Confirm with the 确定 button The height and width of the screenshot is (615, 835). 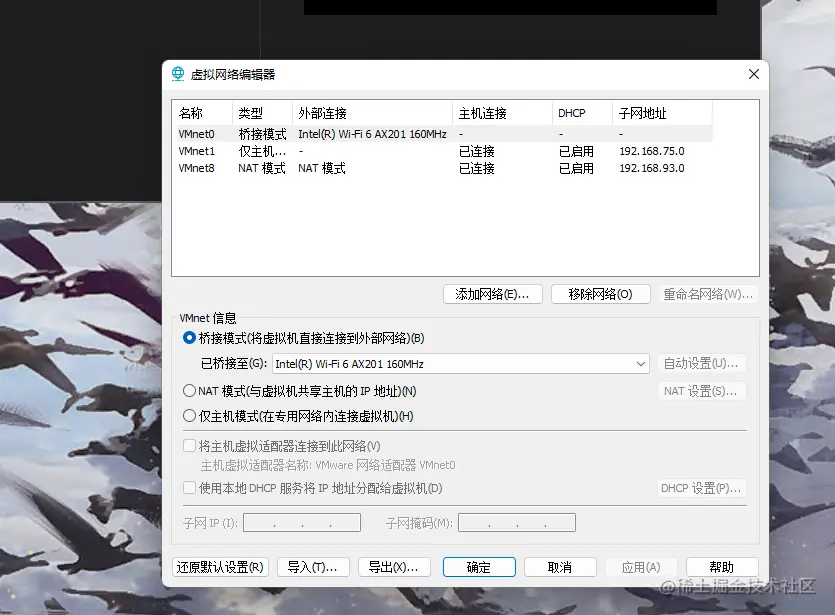pyautogui.click(x=479, y=567)
